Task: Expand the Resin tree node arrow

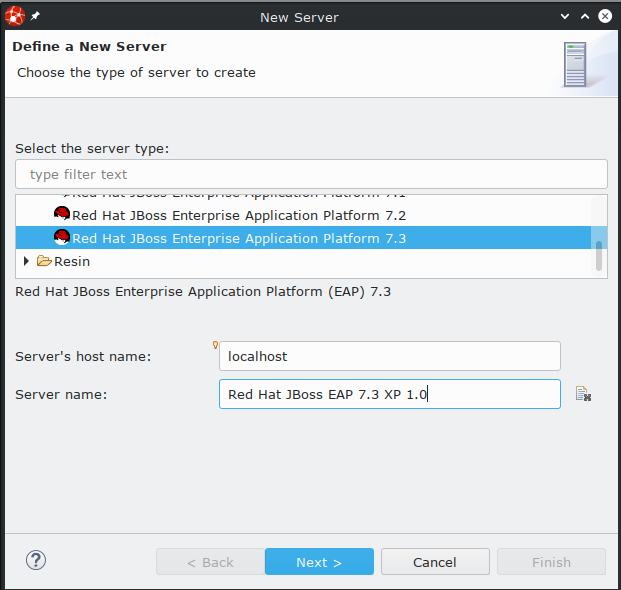Action: 26,261
